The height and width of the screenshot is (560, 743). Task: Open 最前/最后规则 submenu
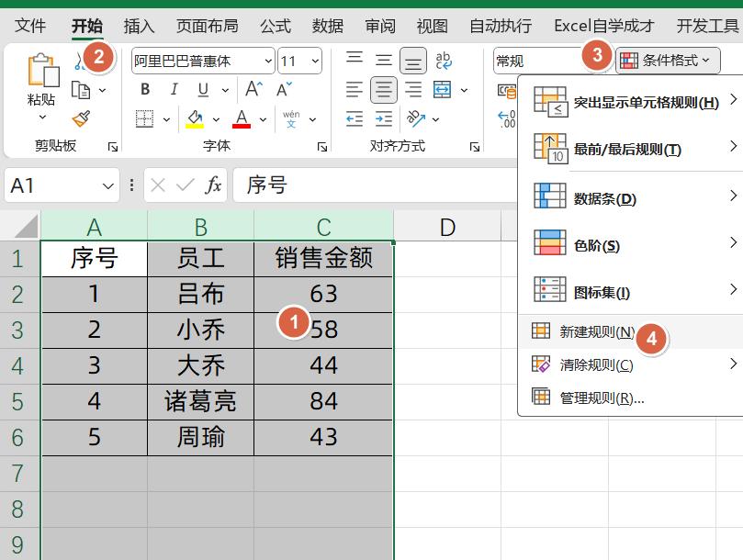click(630, 150)
